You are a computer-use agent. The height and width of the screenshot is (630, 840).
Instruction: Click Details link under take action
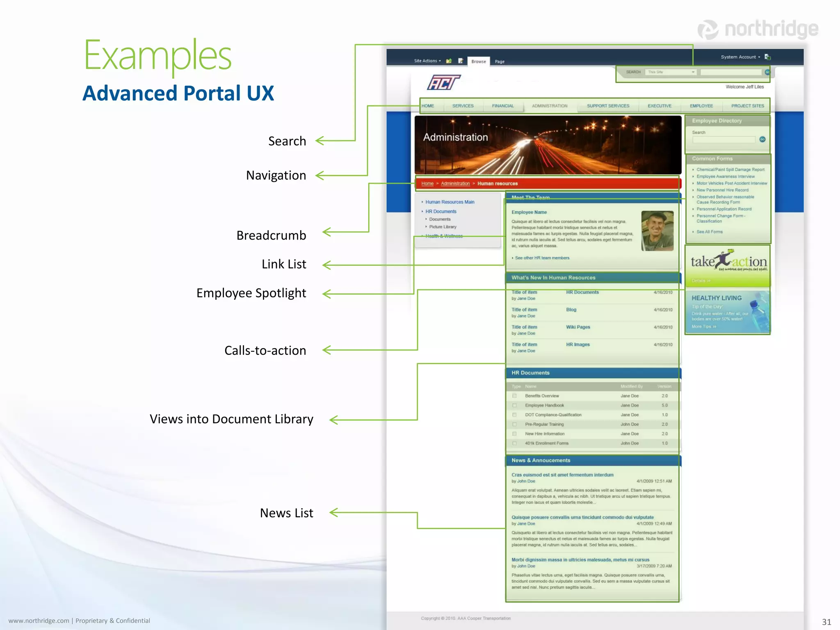point(701,281)
